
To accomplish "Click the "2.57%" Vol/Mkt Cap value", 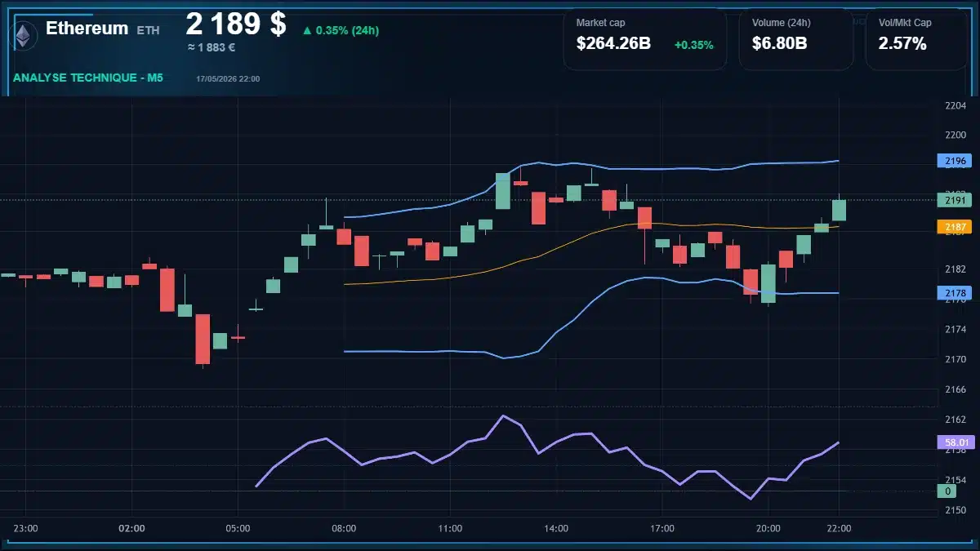I will coord(902,44).
